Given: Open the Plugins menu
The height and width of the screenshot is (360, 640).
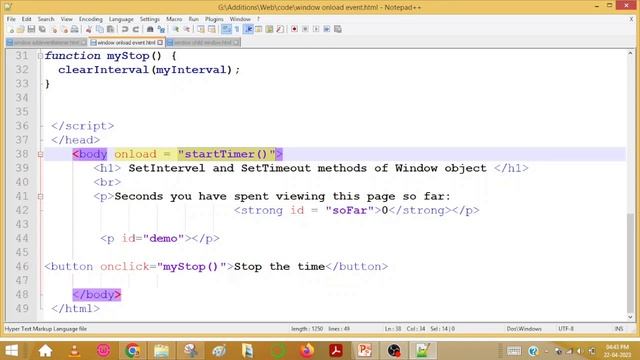Looking at the screenshot, I should click(214, 19).
